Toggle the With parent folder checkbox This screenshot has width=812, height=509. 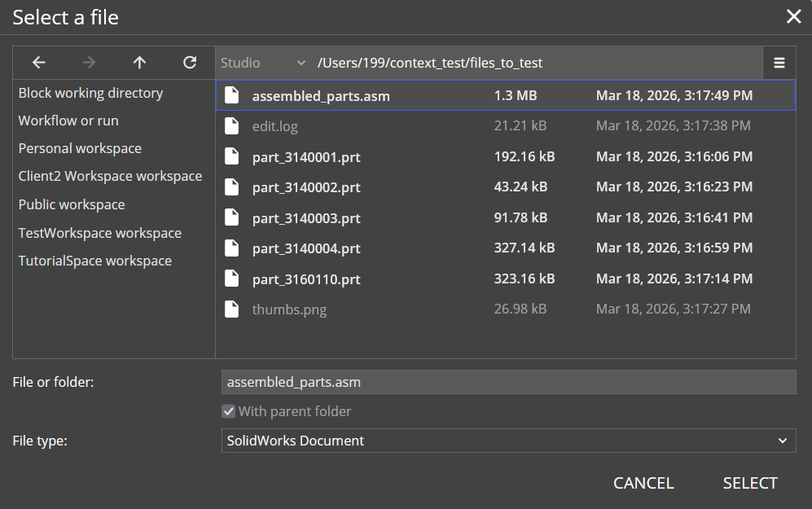[x=229, y=411]
